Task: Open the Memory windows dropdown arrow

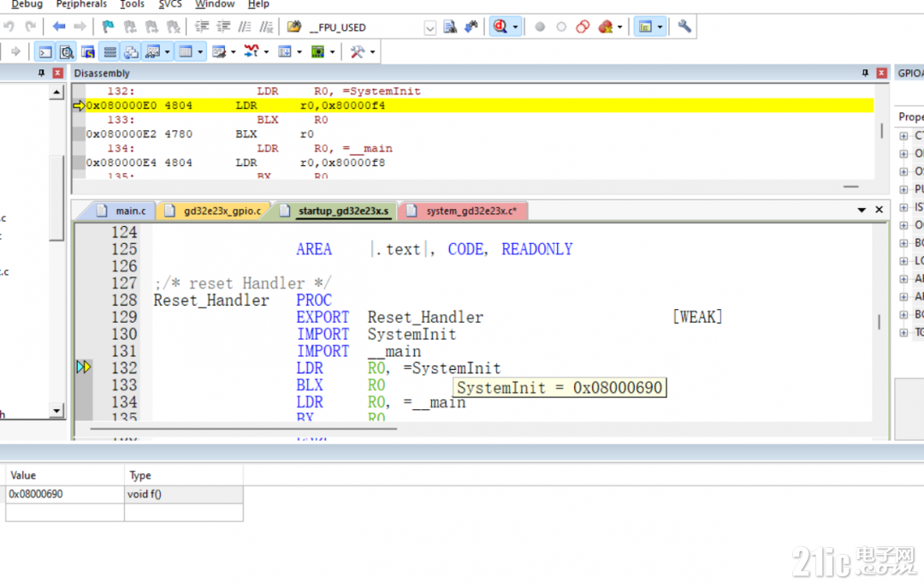Action: pos(200,52)
